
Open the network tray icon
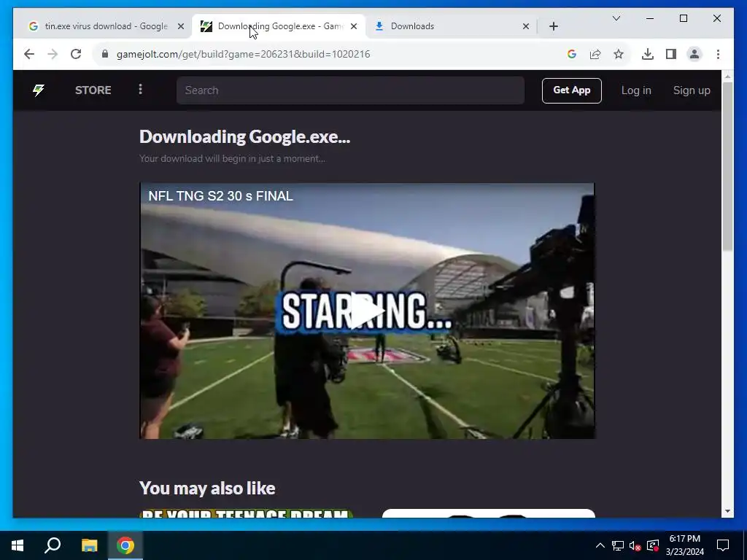[618, 545]
